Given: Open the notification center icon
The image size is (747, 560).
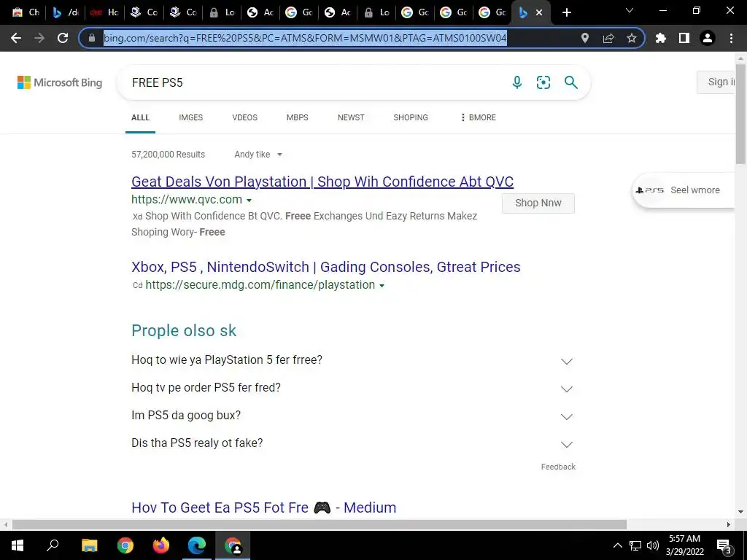Looking at the screenshot, I should (x=724, y=545).
